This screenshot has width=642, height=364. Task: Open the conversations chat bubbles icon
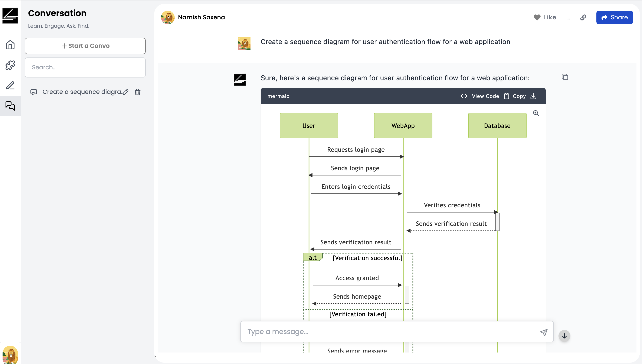tap(10, 106)
